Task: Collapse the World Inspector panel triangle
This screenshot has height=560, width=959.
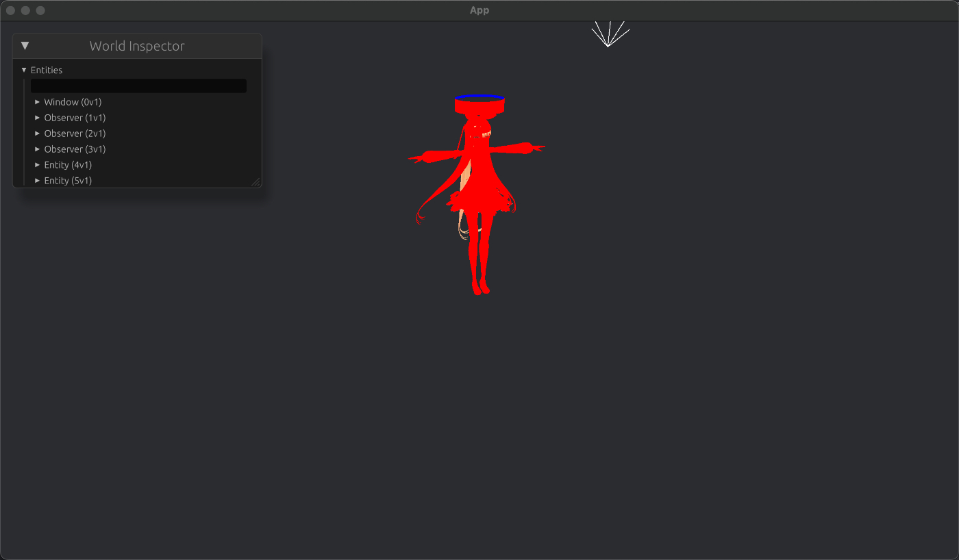Action: tap(25, 46)
